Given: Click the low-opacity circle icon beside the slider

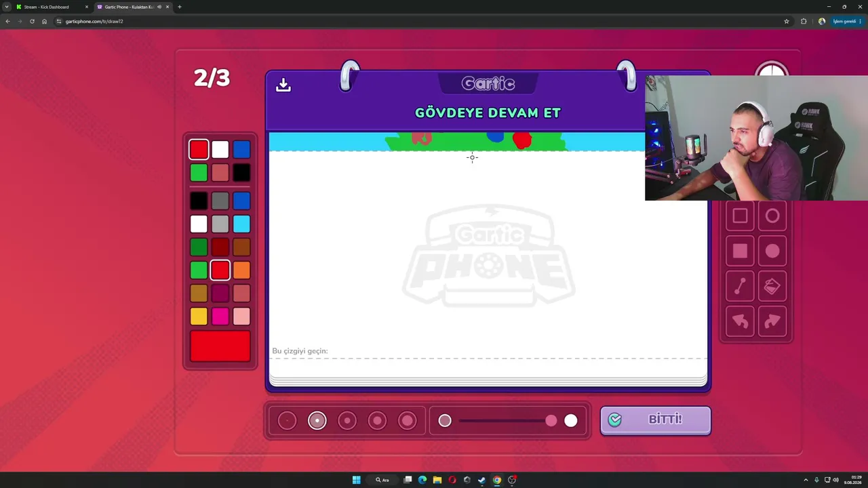Looking at the screenshot, I should 445,421.
